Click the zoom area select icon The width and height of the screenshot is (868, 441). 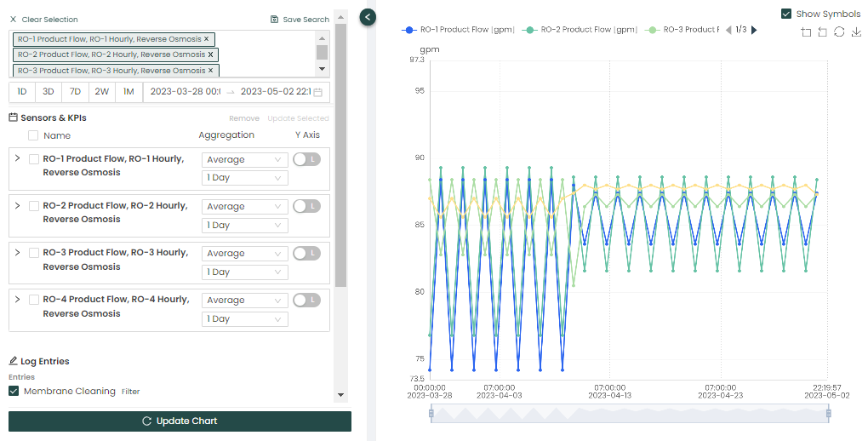(x=806, y=32)
